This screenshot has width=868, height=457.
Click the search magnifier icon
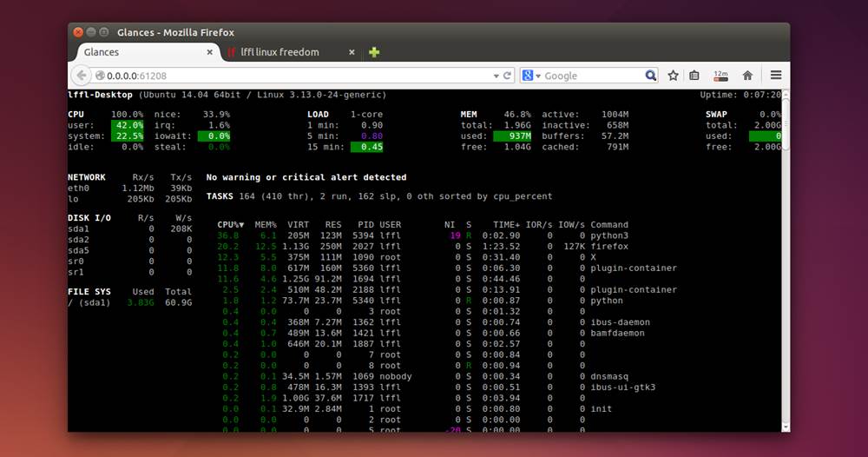[x=650, y=76]
